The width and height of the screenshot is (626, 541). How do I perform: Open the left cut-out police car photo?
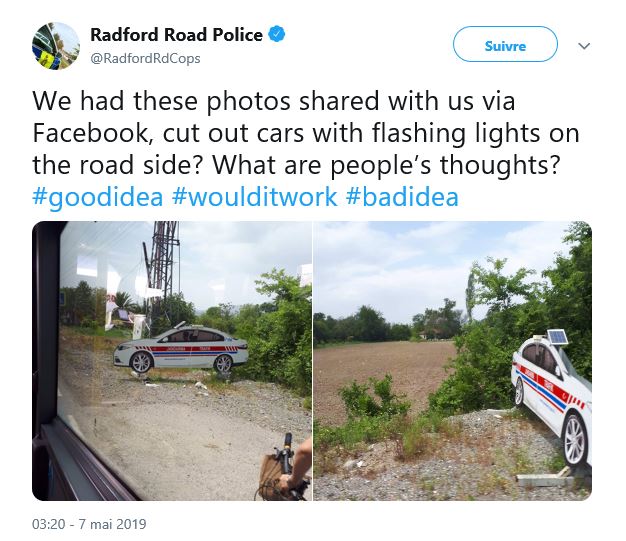coord(172,361)
